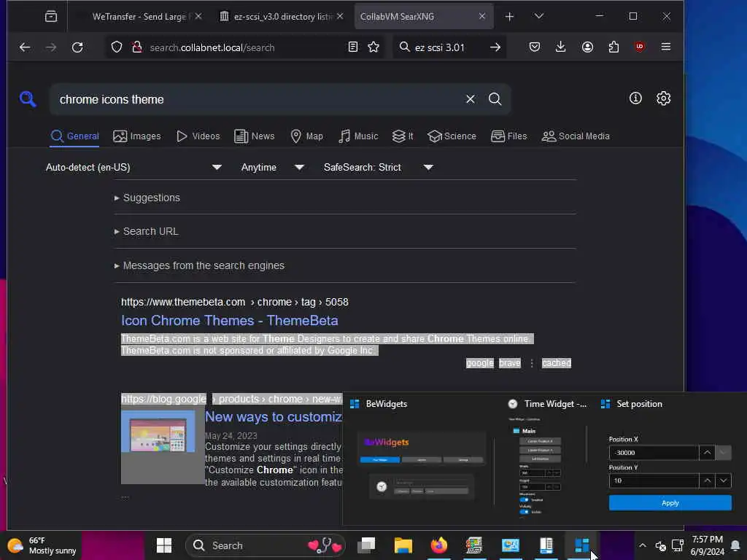Focus the 'chrome icons theme' search field
Image resolution: width=747 pixels, height=560 pixels.
[x=258, y=99]
